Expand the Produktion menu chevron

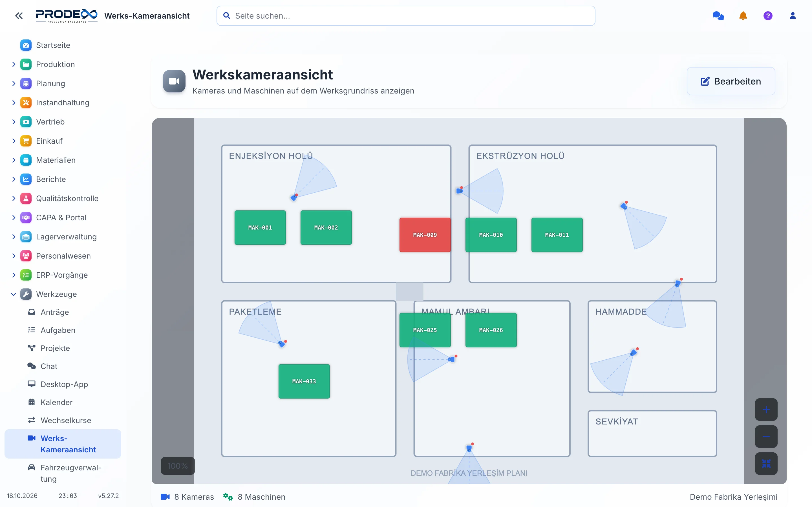point(14,65)
